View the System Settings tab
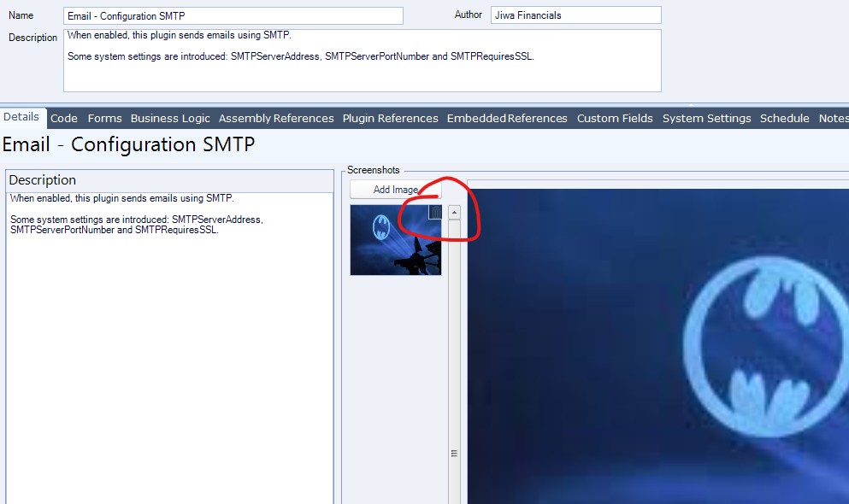This screenshot has height=504, width=849. tap(706, 118)
